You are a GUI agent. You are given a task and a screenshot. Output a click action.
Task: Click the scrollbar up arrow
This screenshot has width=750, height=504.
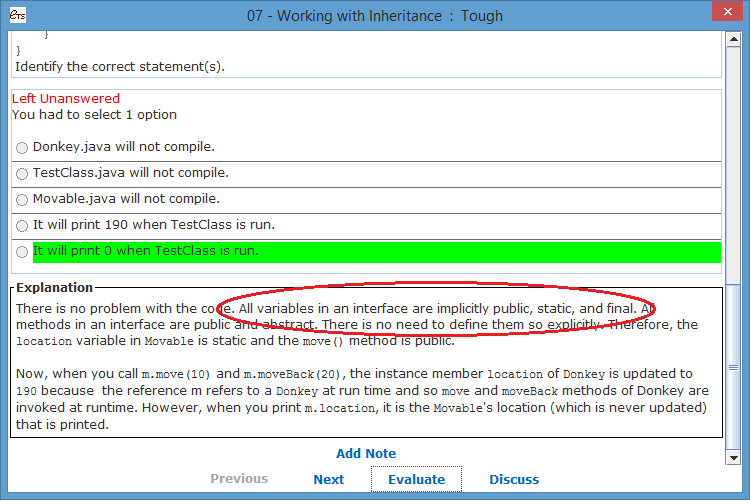(x=736, y=39)
